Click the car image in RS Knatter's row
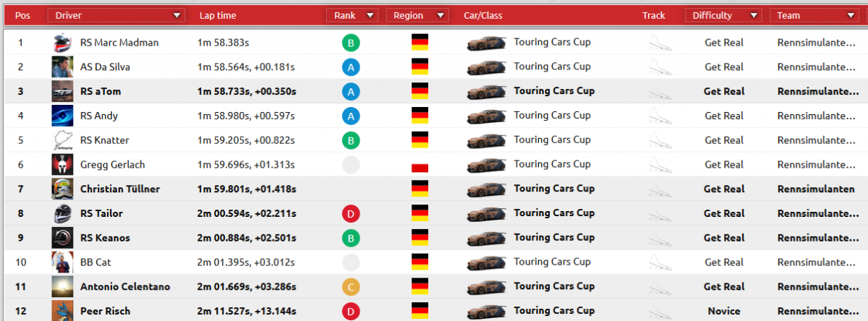Screen dimensions: 868x321 point(486,140)
